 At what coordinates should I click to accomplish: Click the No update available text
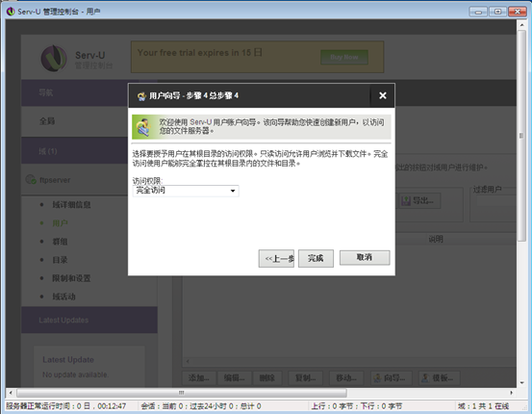pyautogui.click(x=75, y=375)
